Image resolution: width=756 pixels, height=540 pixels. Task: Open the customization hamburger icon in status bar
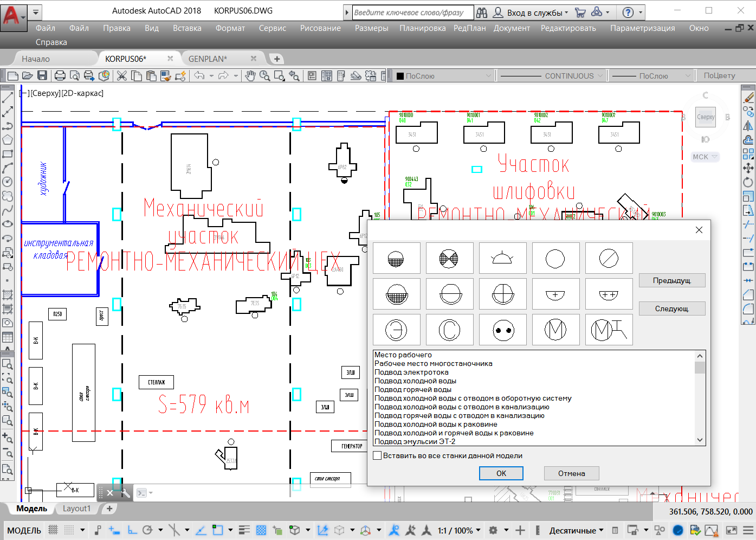(748, 530)
